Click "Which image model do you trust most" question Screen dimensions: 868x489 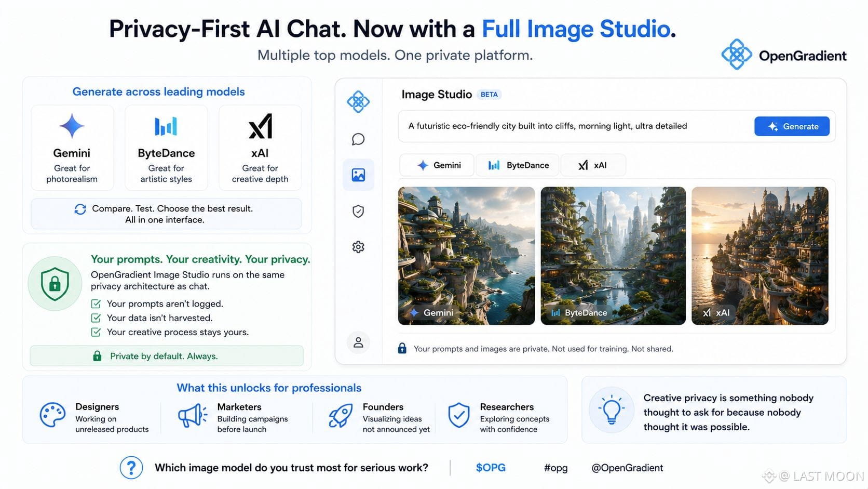(291, 468)
